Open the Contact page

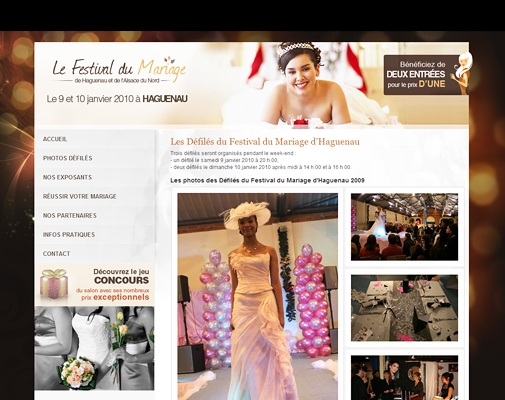57,254
